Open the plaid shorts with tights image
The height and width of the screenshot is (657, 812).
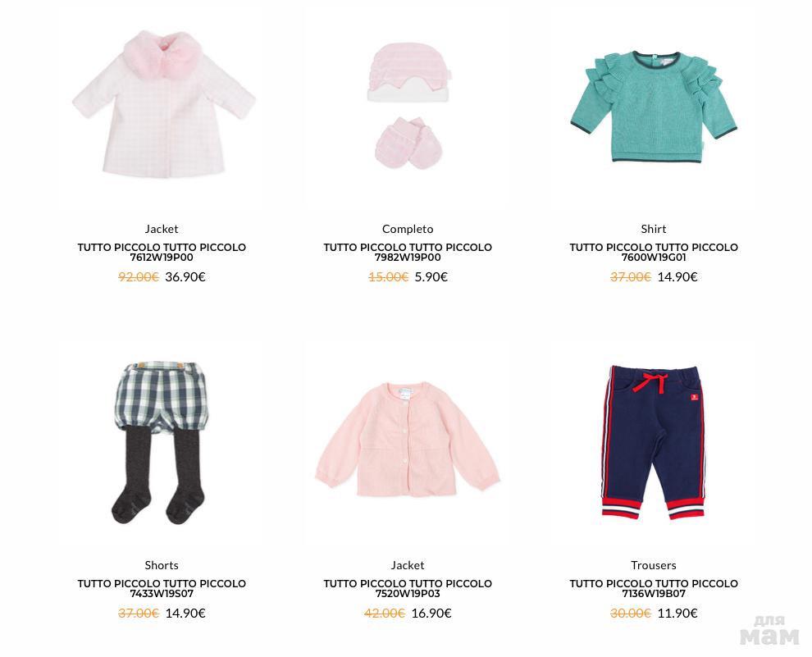click(160, 443)
